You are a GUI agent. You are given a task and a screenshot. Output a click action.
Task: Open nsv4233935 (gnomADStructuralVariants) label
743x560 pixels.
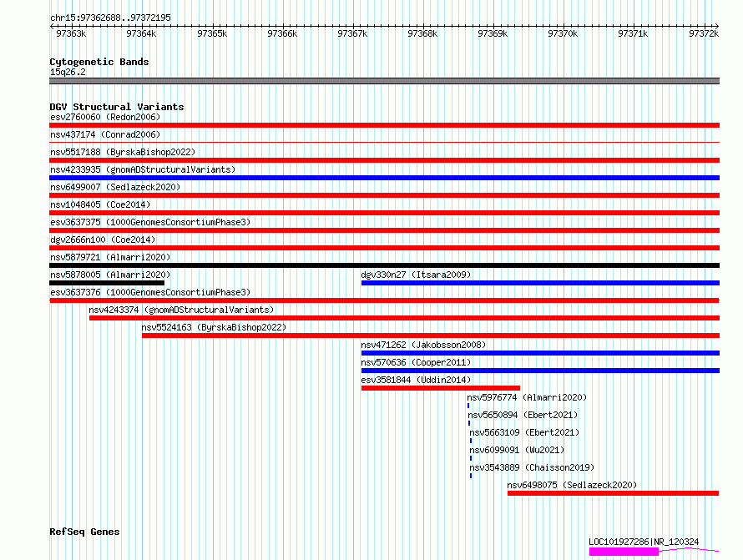click(x=143, y=169)
